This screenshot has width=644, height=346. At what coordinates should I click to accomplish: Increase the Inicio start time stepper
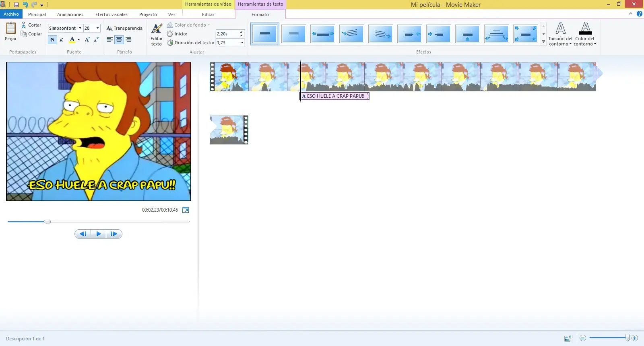tap(242, 32)
